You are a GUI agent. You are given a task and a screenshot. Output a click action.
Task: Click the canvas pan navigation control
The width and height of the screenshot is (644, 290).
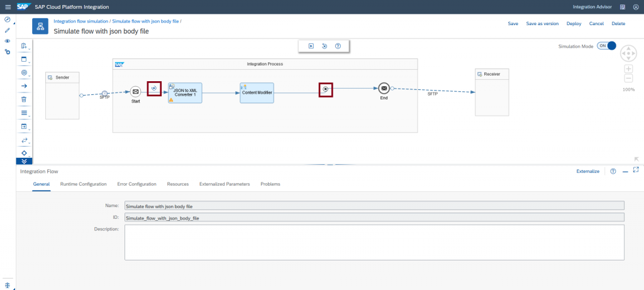(628, 53)
